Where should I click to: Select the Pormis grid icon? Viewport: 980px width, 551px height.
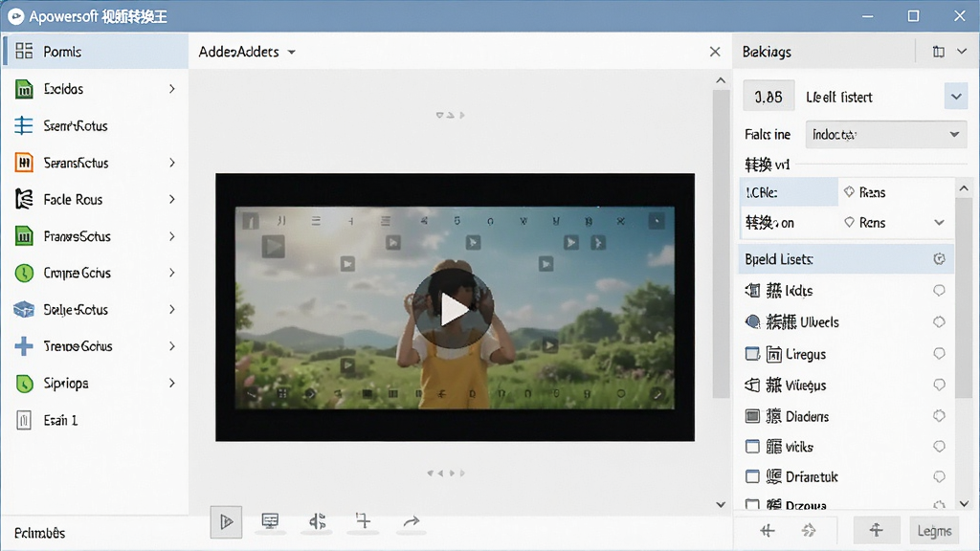coord(24,51)
